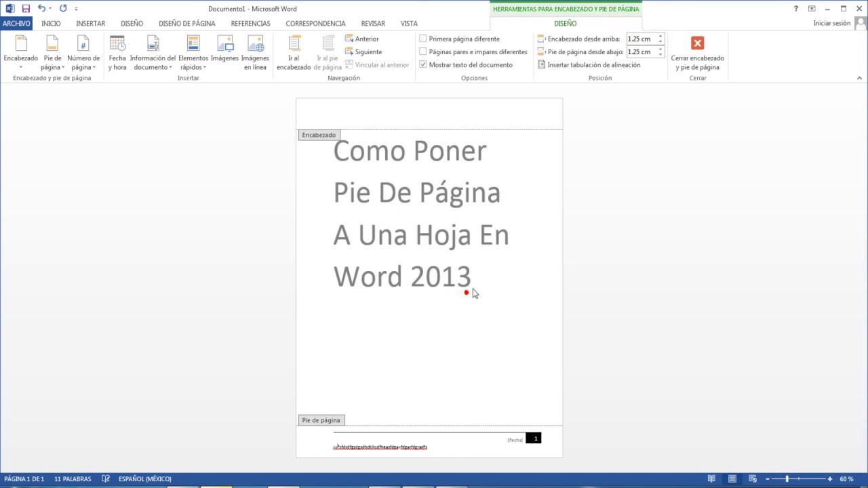Select header tools DISEÑO tab
The height and width of the screenshot is (488, 868).
(566, 23)
